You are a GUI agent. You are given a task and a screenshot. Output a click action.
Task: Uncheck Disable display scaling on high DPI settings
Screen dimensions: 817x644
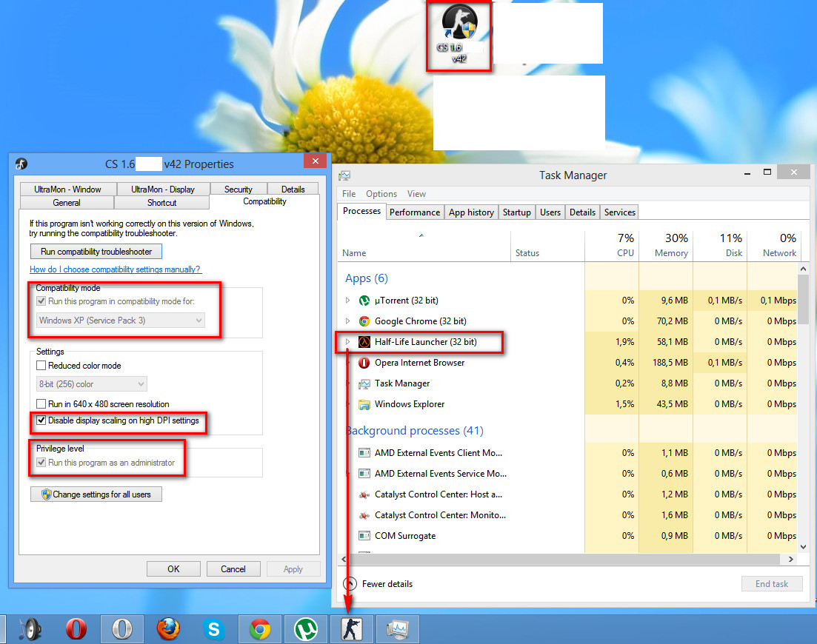(41, 420)
